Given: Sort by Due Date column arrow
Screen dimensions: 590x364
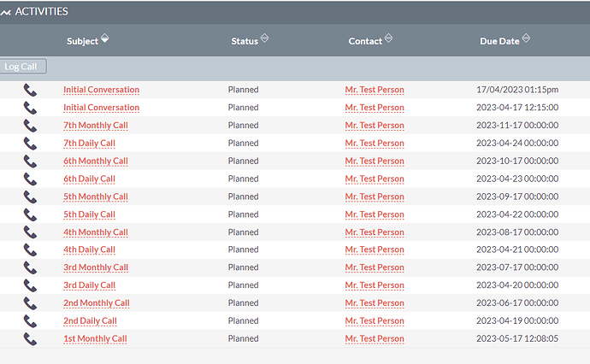Looking at the screenshot, I should coord(526,38).
